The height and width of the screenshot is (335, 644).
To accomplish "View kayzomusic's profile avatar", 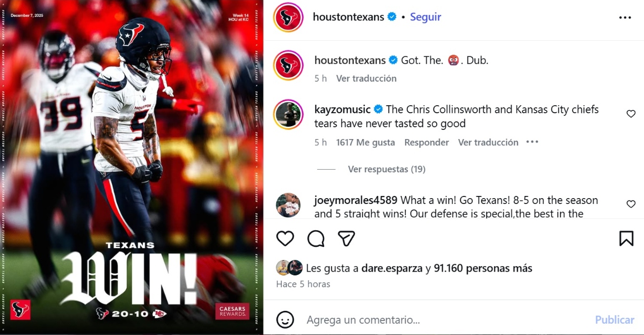I will pyautogui.click(x=289, y=114).
